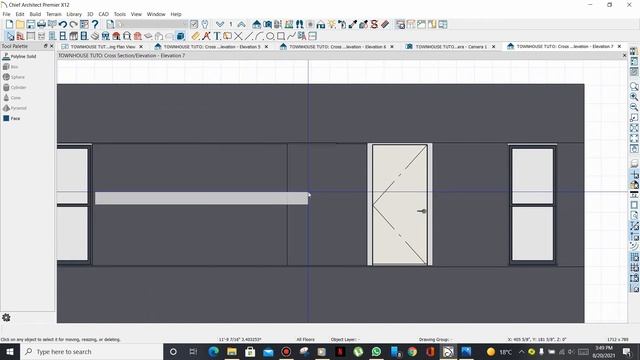
Task: Open the camera view tool icon
Action: coord(267,24)
